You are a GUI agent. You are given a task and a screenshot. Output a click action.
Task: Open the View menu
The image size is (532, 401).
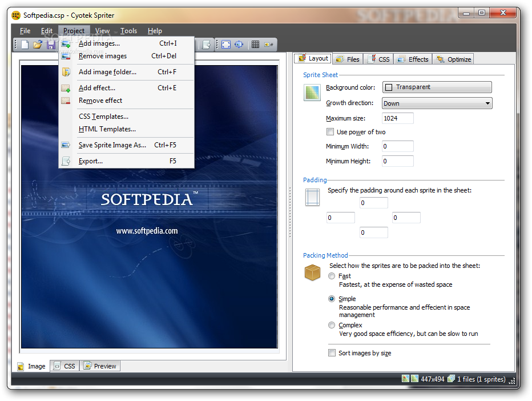pos(102,31)
